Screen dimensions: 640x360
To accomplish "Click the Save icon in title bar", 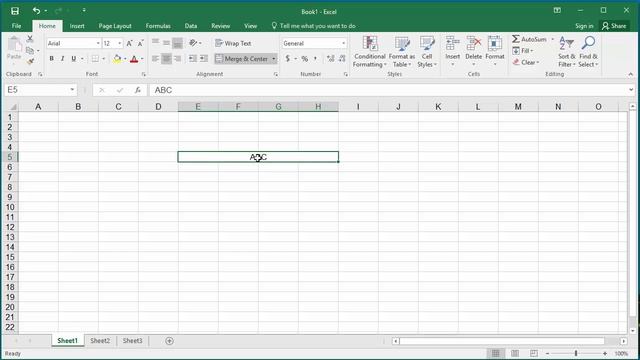I will [15, 11].
